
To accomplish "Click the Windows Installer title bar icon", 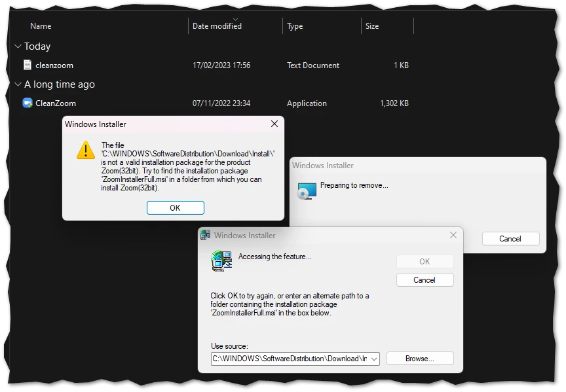I will [206, 235].
